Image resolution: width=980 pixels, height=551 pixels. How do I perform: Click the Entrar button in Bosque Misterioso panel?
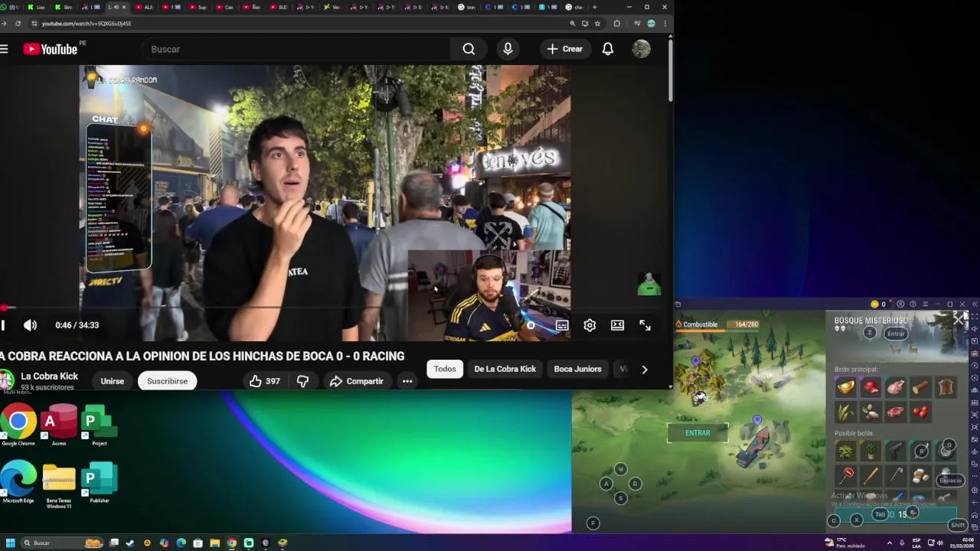pyautogui.click(x=896, y=334)
